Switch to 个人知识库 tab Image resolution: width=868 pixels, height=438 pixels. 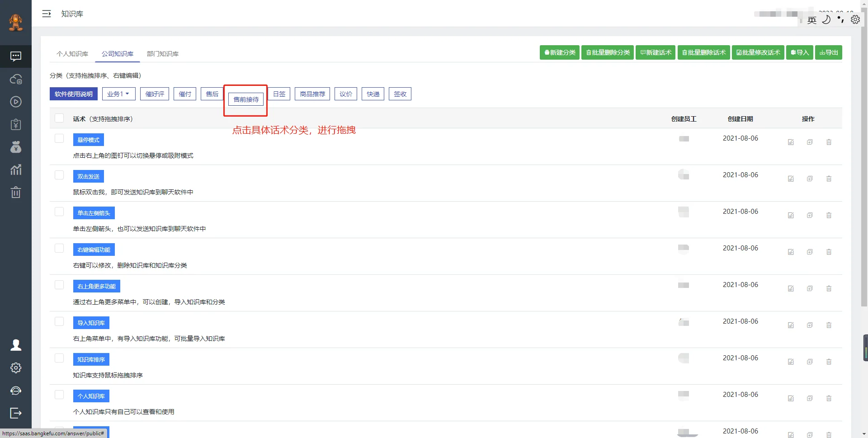point(72,54)
